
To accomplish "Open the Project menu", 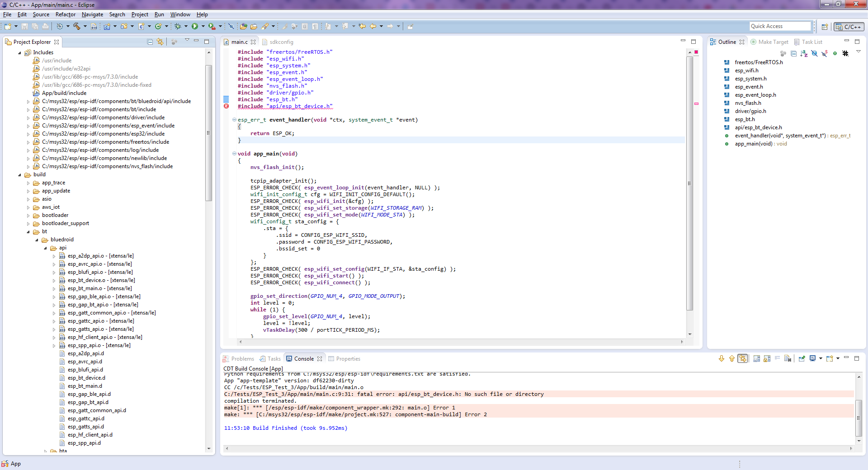I will pyautogui.click(x=140, y=14).
